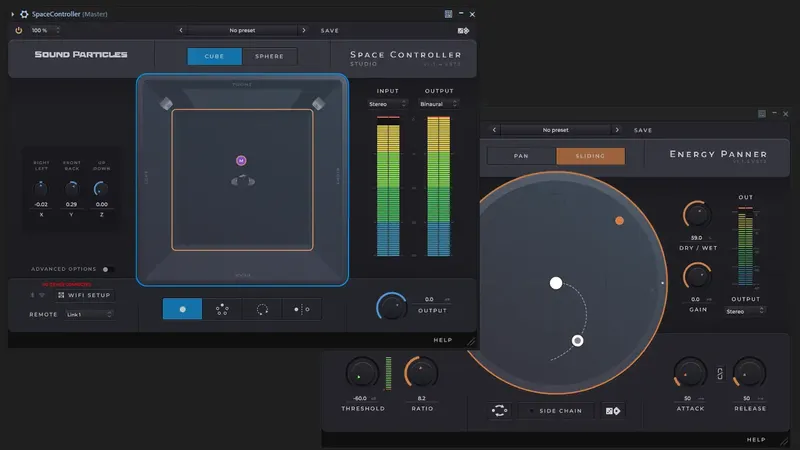Click the front-right speaker icon in cube
The image size is (800, 450).
pos(318,104)
